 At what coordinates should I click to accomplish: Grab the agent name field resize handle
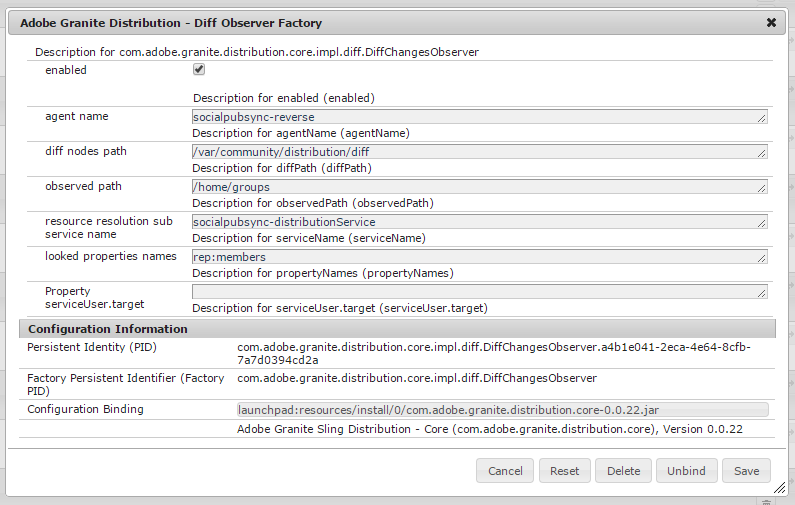[762, 119]
